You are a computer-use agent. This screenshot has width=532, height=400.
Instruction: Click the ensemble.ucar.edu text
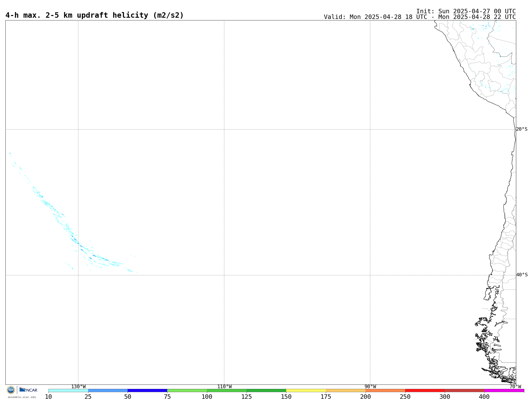click(x=22, y=397)
